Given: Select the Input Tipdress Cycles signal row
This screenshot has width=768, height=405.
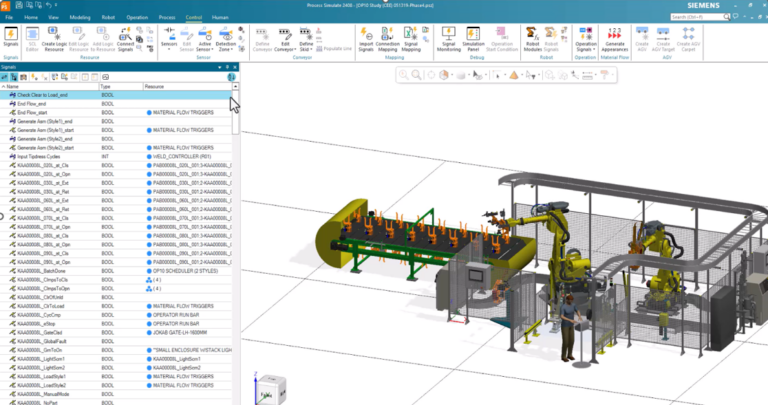Looking at the screenshot, I should point(37,157).
